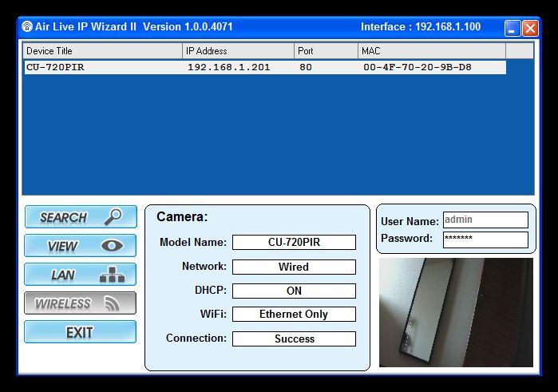Click MAC address 00-4F-70-20-9B-D8
The height and width of the screenshot is (392, 558).
coord(417,67)
